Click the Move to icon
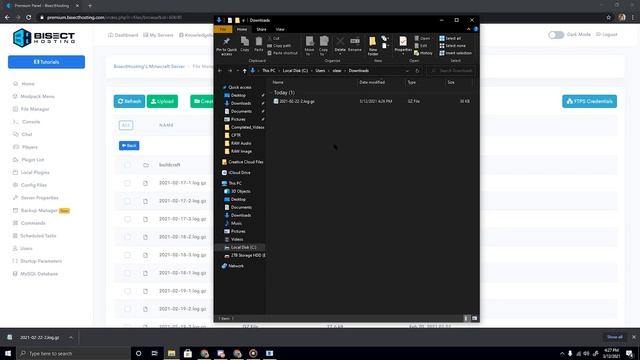The image size is (640, 360). tap(309, 45)
